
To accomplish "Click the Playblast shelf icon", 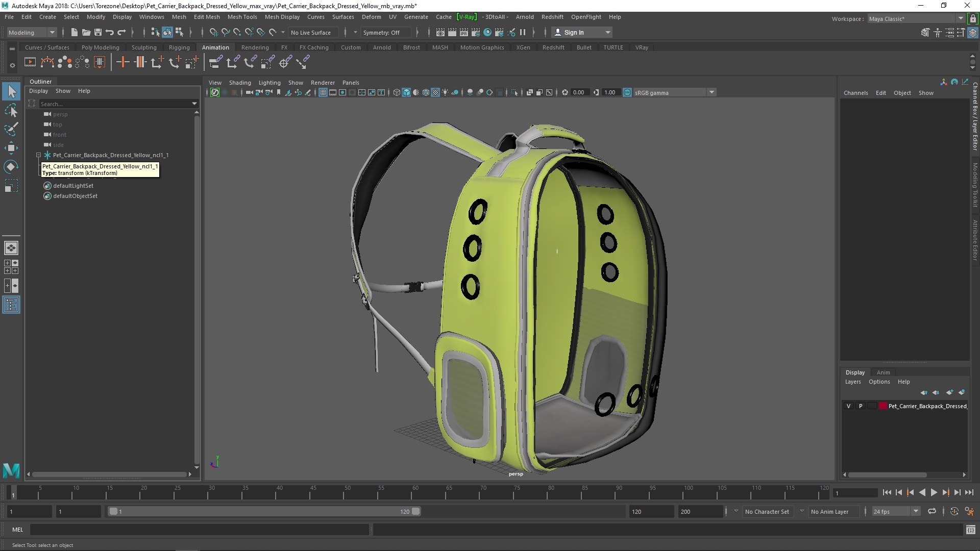I will tap(30, 62).
